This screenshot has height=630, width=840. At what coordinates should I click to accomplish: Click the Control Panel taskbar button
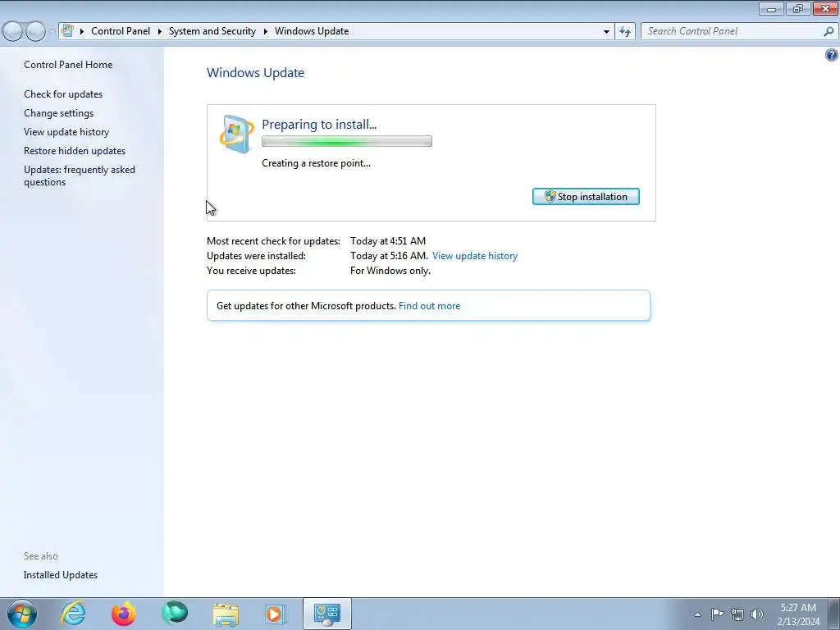327,614
